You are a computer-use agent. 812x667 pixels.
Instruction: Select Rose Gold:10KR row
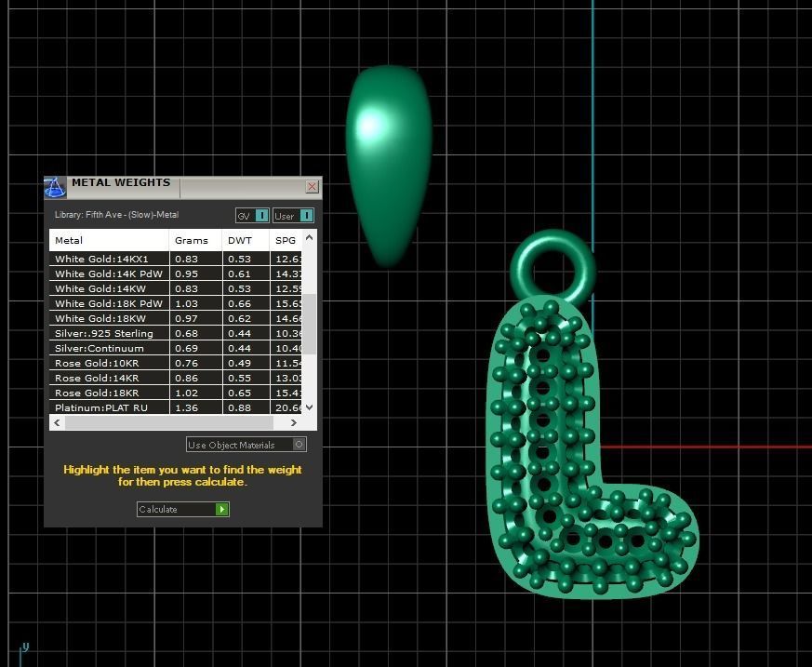(176, 363)
